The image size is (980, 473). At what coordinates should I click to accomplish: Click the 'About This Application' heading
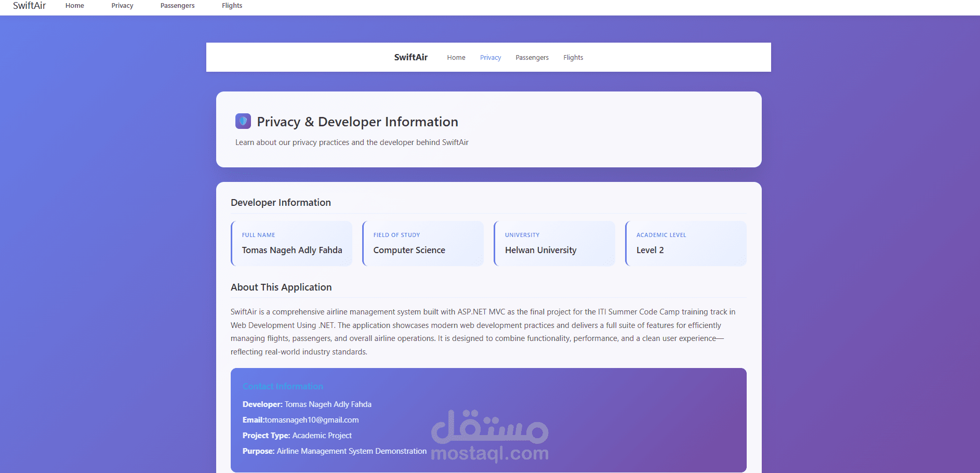(281, 287)
